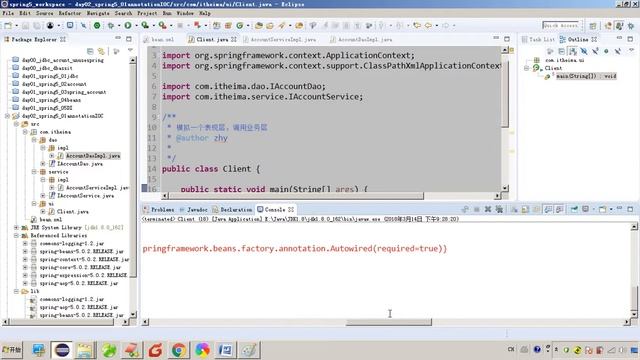Click the editor horizontal scrollbar
This screenshot has width=640, height=360.
[x=297, y=196]
